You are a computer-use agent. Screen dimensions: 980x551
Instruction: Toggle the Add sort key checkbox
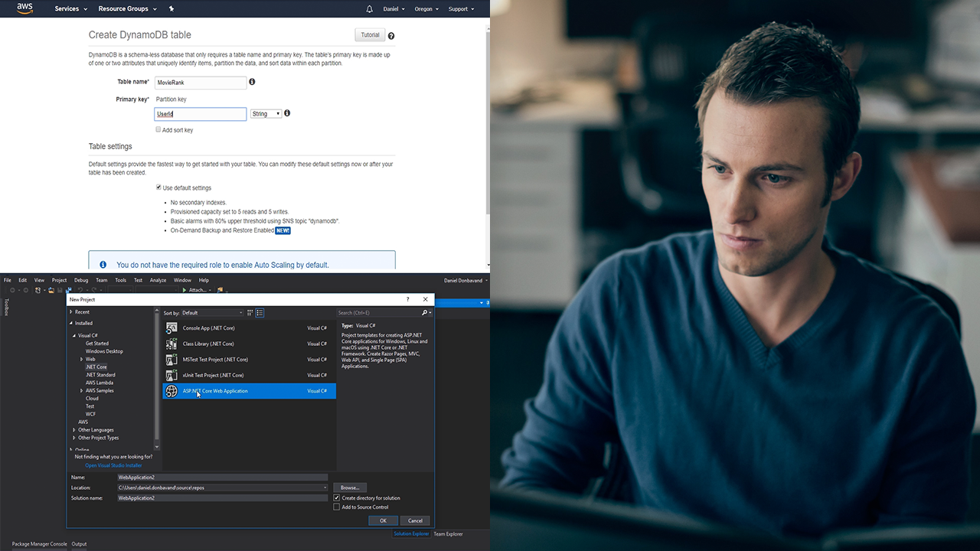158,130
